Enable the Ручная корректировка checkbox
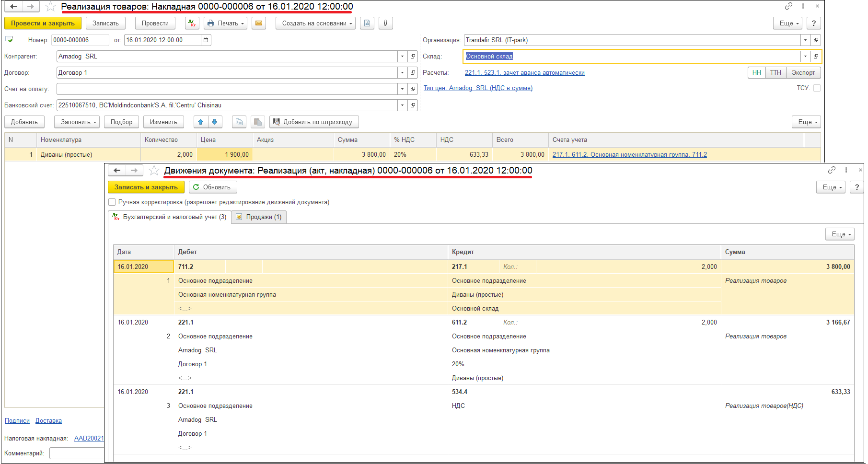Viewport: 868px width, 464px height. 112,202
